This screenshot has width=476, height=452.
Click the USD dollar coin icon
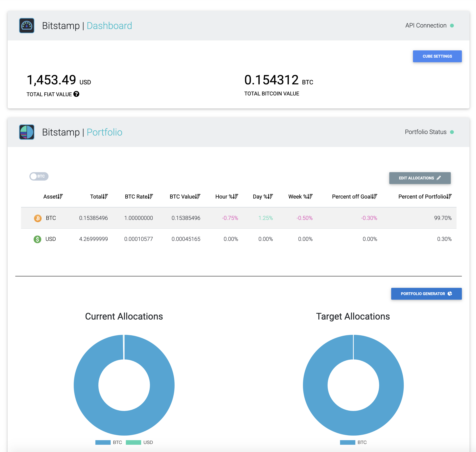click(37, 239)
